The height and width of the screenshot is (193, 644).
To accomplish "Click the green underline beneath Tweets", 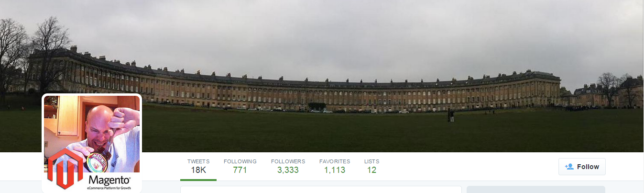I will 198,180.
